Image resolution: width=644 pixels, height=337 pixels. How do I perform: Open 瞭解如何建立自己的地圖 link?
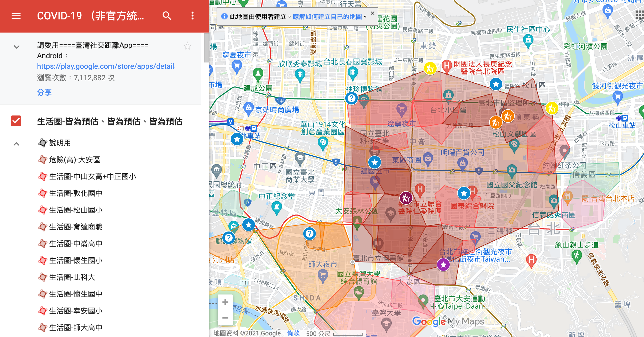(x=327, y=17)
